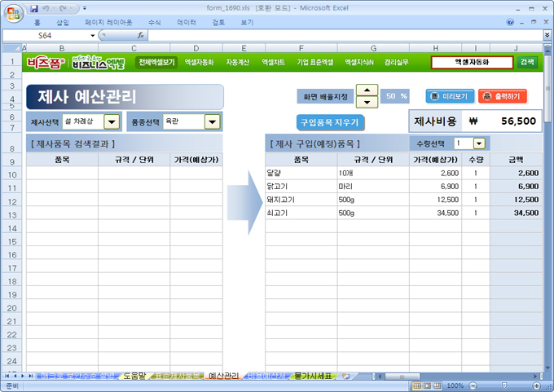This screenshot has height=392, width=554.
Task: Open the Undo history dropdown arrow
Action: point(53,8)
